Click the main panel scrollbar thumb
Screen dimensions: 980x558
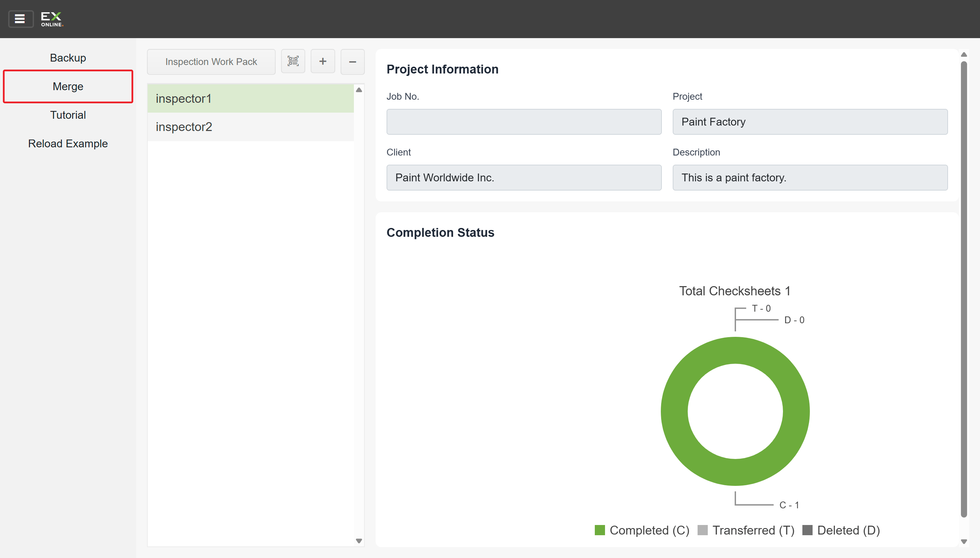click(964, 289)
